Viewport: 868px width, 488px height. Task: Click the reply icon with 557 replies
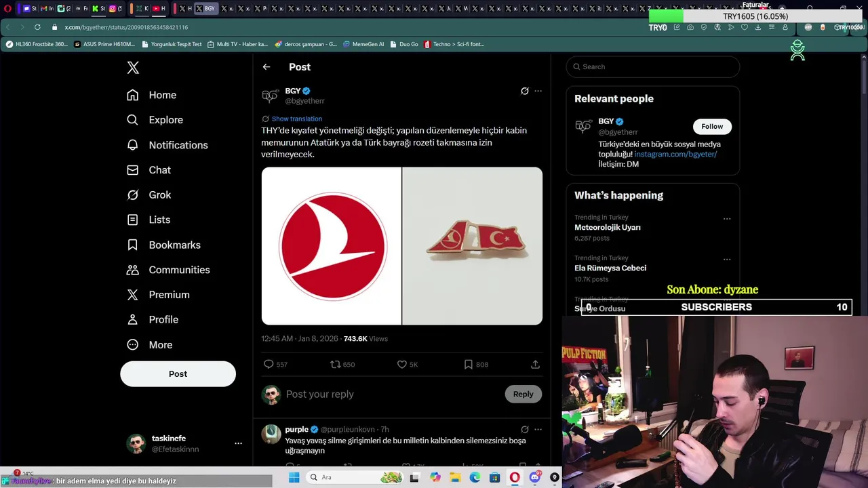click(x=269, y=365)
